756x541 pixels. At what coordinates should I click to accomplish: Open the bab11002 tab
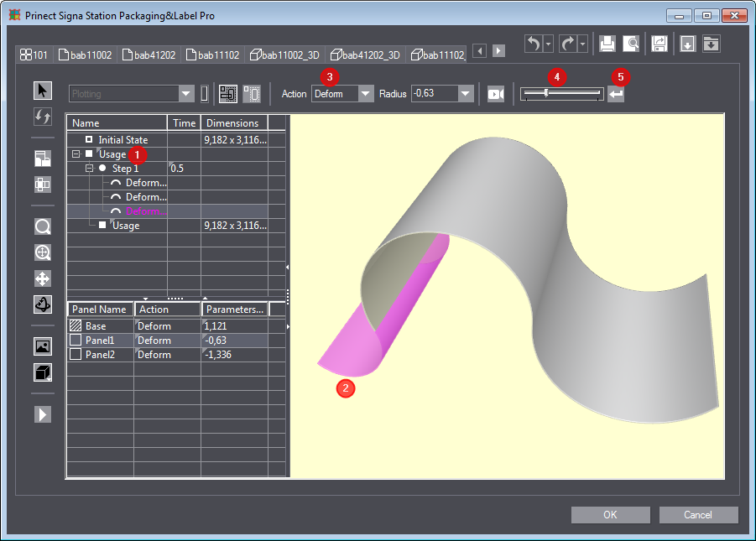pyautogui.click(x=84, y=55)
